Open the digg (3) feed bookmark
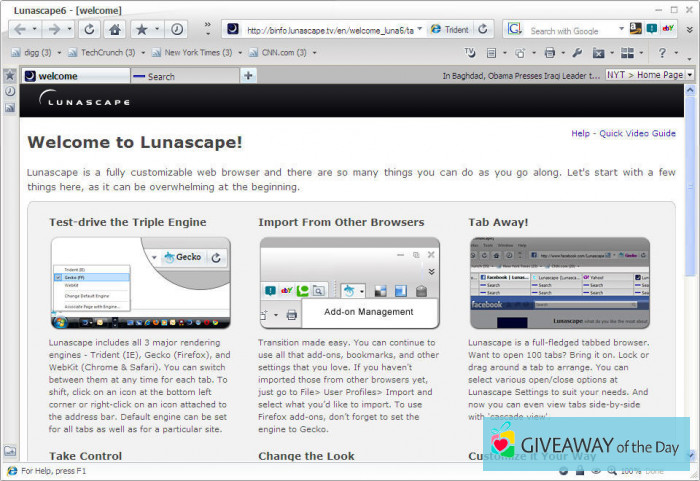The height and width of the screenshot is (481, 700). (x=31, y=53)
